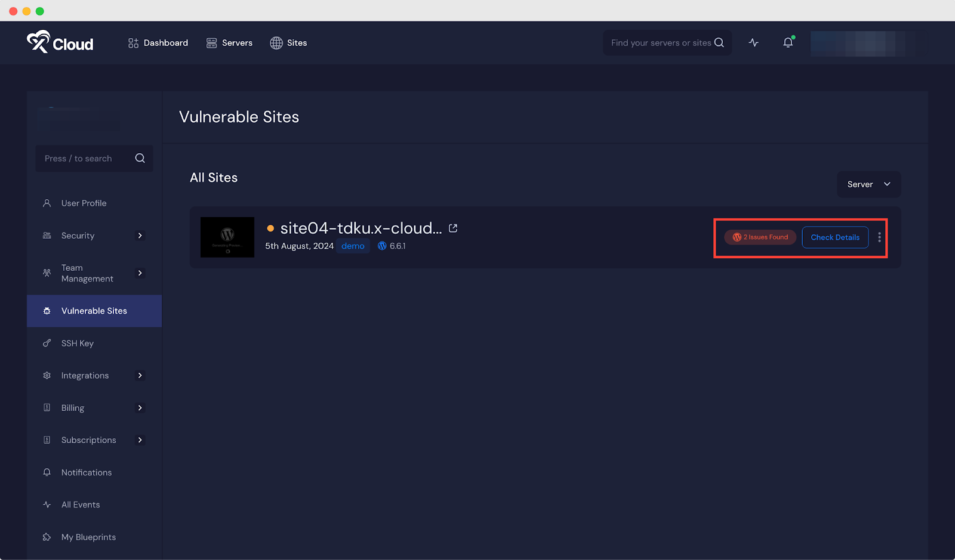Click the Sites globe icon in top navigation
The width and height of the screenshot is (955, 560).
[276, 42]
